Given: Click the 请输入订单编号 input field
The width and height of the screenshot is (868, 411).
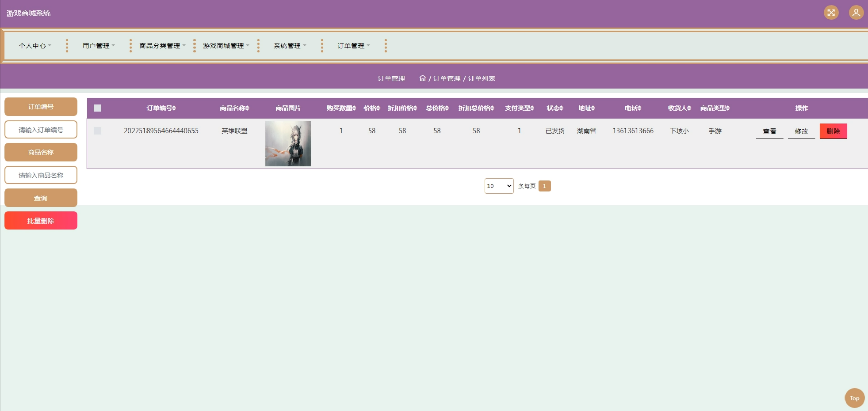Looking at the screenshot, I should pyautogui.click(x=41, y=130).
